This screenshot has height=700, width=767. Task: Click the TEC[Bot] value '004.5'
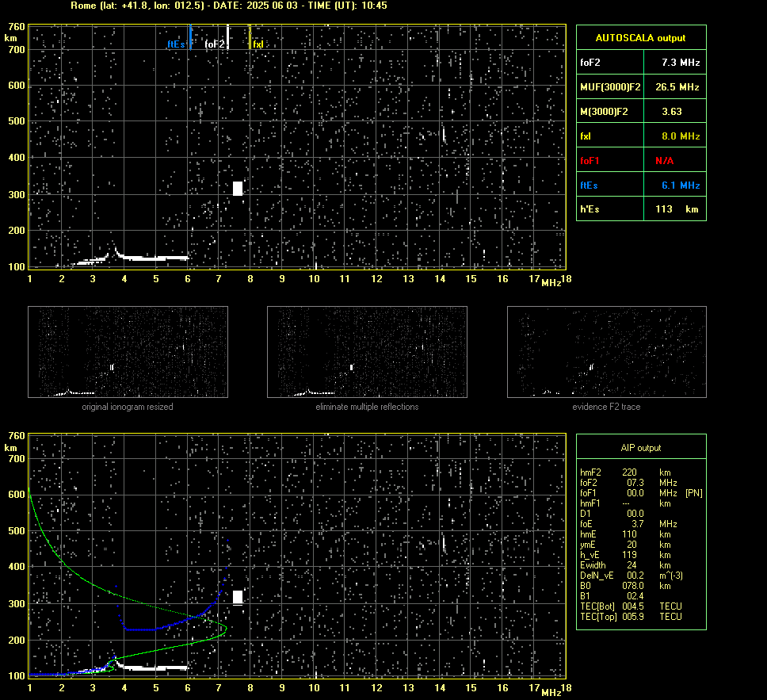coord(633,606)
